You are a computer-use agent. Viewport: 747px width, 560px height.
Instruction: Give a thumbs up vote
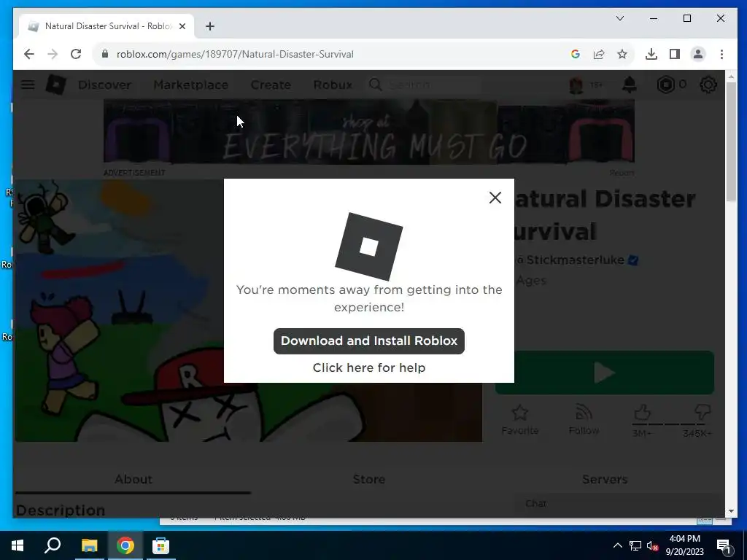point(642,413)
